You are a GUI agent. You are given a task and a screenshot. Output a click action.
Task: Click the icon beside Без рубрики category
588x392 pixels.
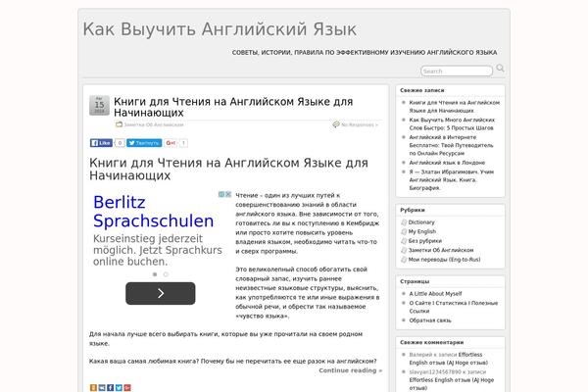click(x=404, y=241)
